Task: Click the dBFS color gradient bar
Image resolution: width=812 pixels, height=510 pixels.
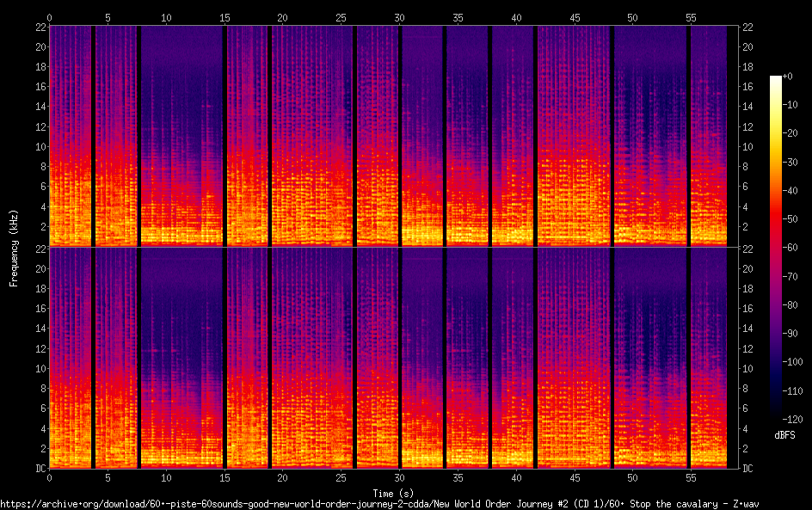Action: [775, 248]
